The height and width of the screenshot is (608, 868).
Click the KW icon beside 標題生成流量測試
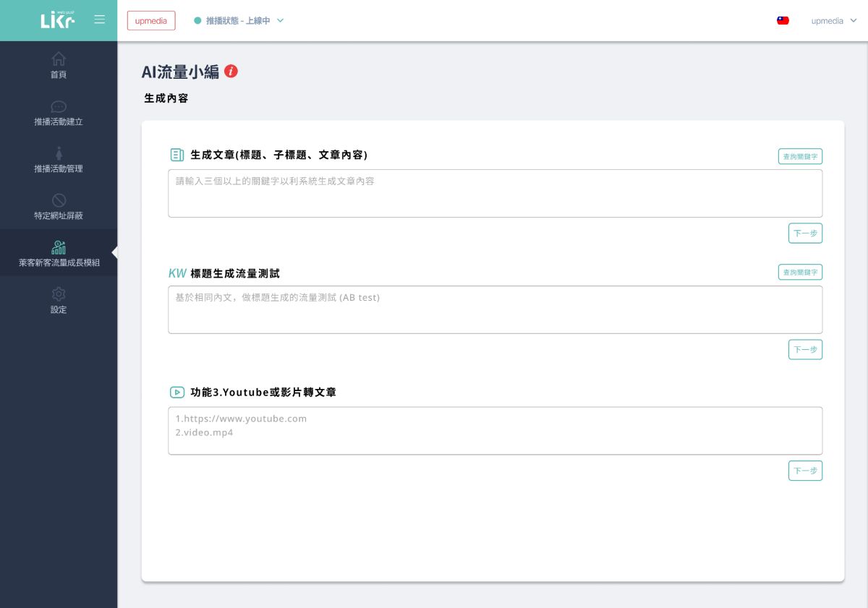click(x=176, y=273)
